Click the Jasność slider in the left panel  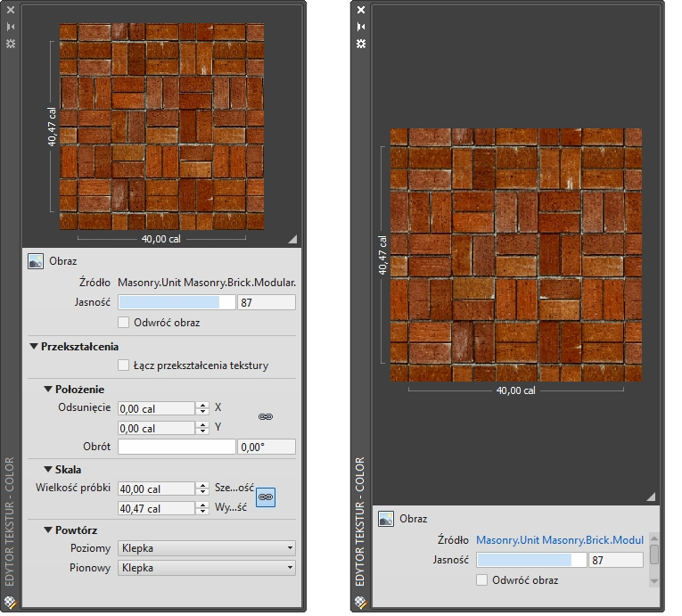176,303
